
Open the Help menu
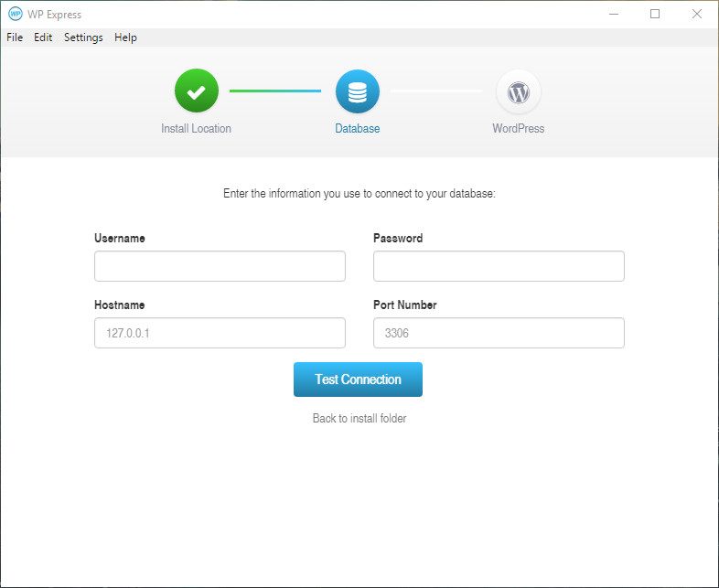point(125,37)
